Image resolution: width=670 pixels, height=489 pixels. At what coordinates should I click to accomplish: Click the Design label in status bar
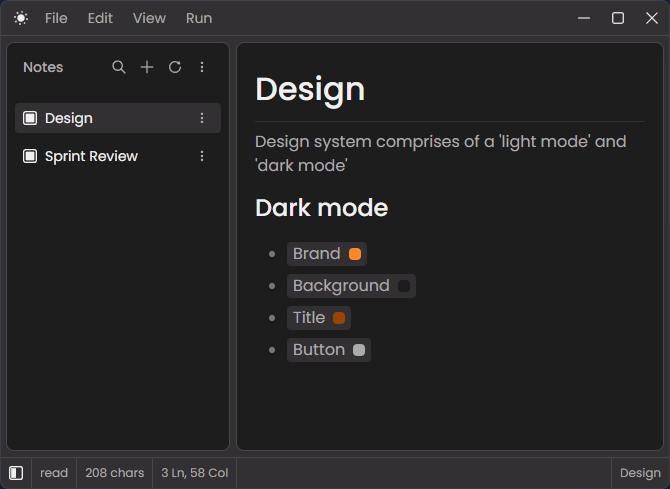coord(640,473)
